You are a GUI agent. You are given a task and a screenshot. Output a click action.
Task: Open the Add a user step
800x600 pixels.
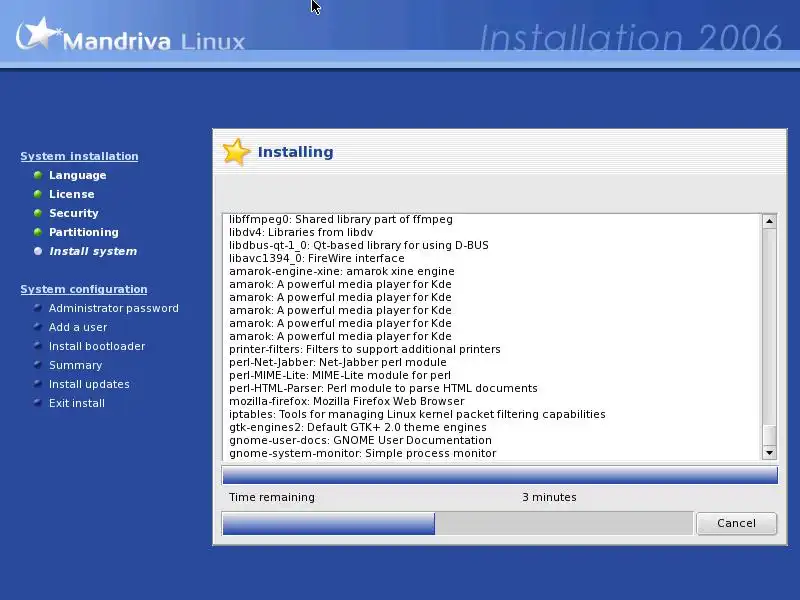[78, 327]
